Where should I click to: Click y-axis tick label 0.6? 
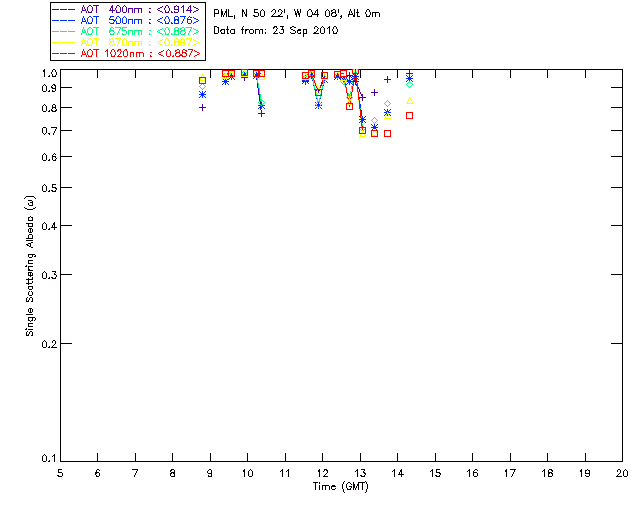click(x=49, y=157)
